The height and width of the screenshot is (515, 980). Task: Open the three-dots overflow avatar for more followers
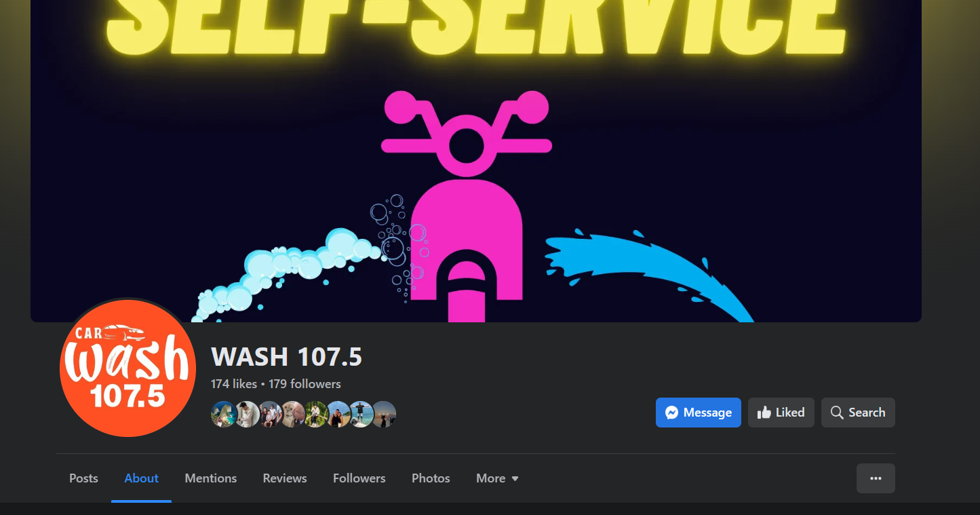384,414
